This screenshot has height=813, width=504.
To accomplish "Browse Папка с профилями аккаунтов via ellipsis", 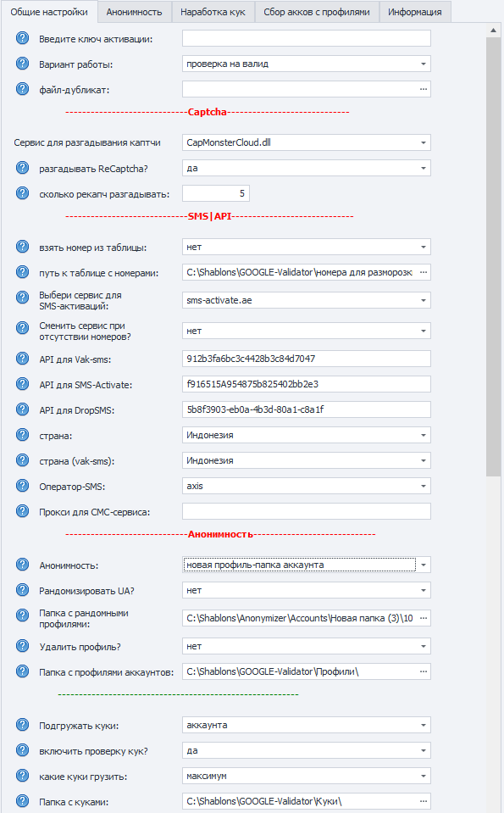I will coord(424,671).
